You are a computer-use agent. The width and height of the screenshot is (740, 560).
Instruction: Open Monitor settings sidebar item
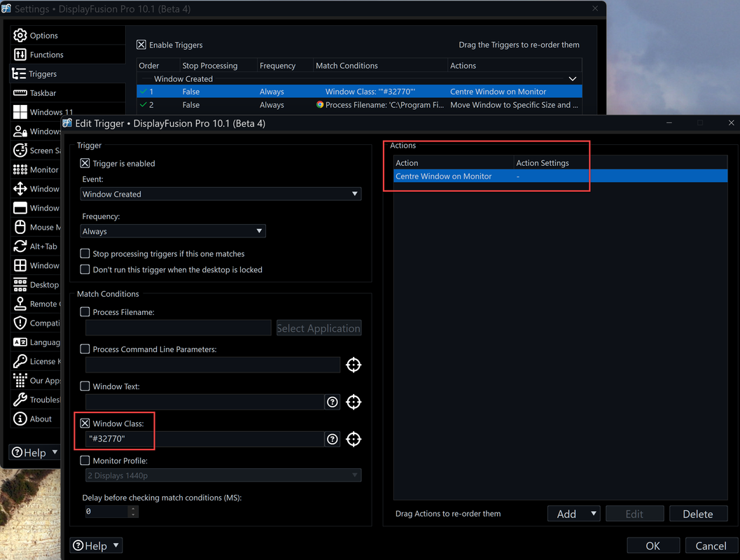[36, 169]
